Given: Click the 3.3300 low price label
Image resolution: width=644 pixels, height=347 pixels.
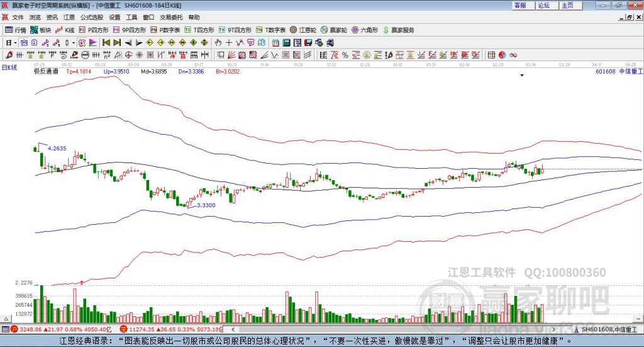Looking at the screenshot, I should (x=206, y=205).
